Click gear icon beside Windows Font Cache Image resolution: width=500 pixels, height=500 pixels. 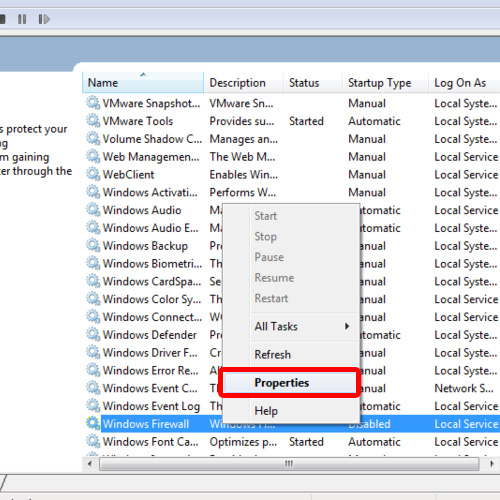point(93,441)
